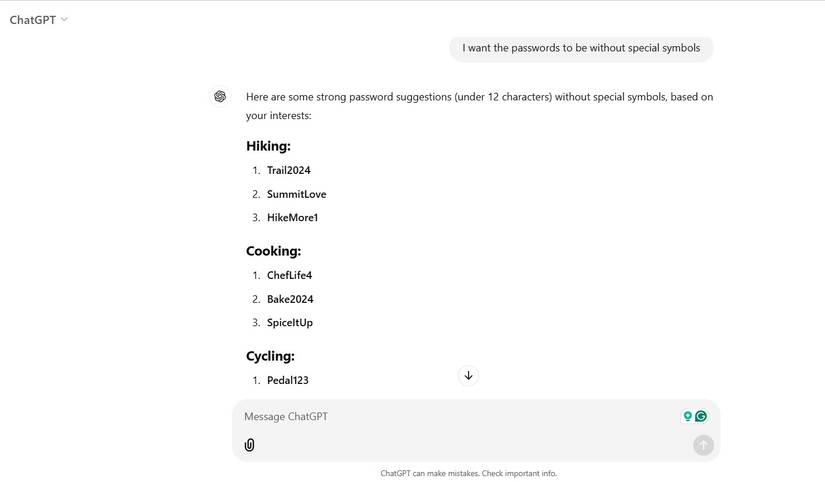Screen dimensions: 825x482
Task: Open the ChatGPT model selector dropdown
Action: (x=32, y=20)
